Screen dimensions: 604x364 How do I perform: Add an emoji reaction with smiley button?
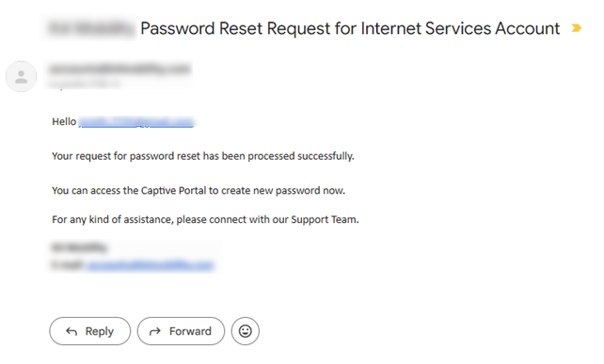(246, 331)
